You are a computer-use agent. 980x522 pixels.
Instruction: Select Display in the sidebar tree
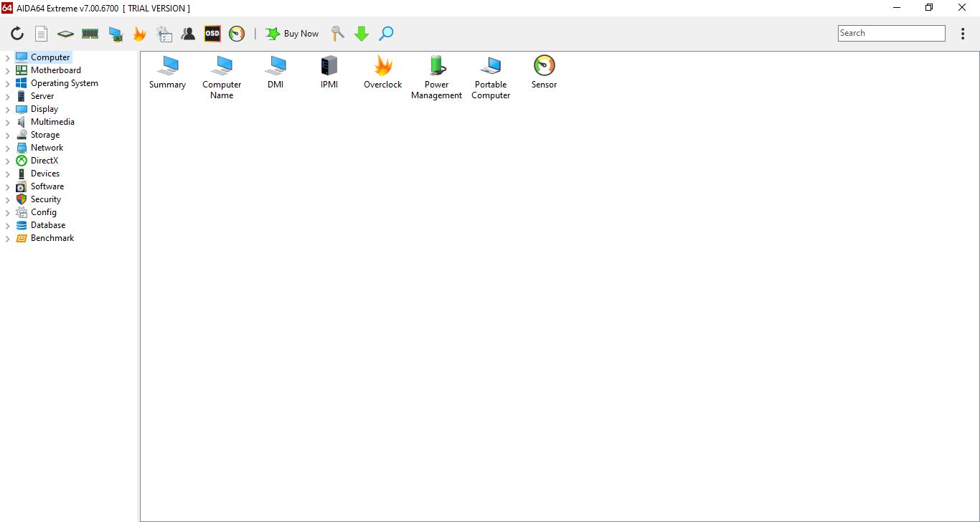(x=37, y=109)
